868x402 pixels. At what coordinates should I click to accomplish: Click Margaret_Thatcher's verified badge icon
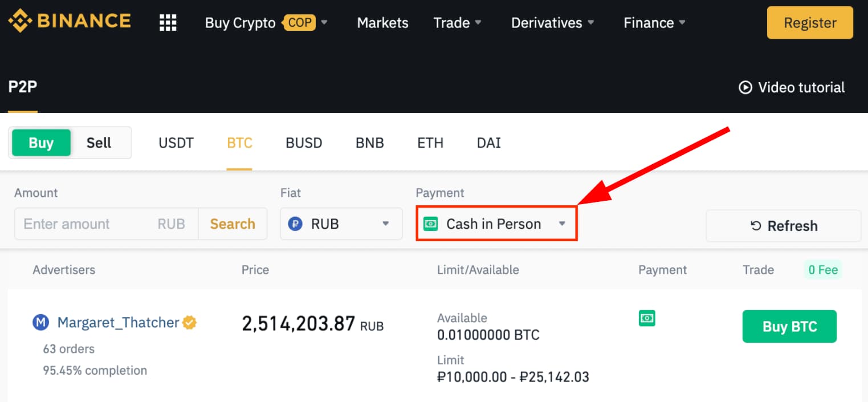190,323
